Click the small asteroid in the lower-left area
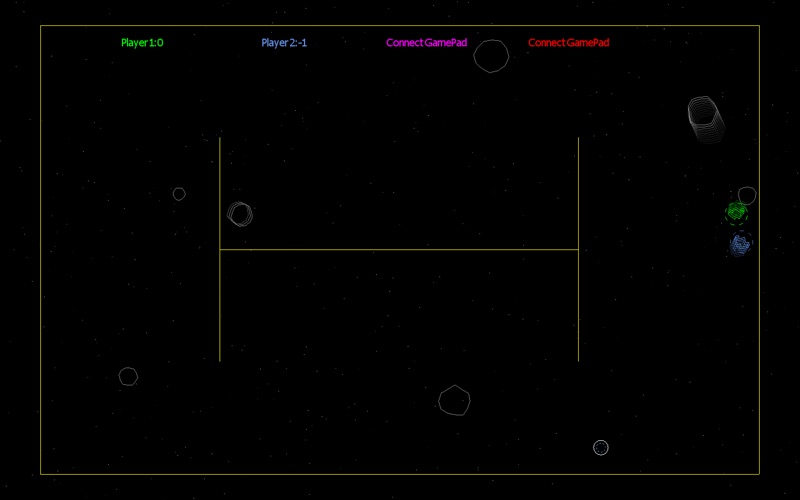The width and height of the screenshot is (800, 500). tap(128, 377)
